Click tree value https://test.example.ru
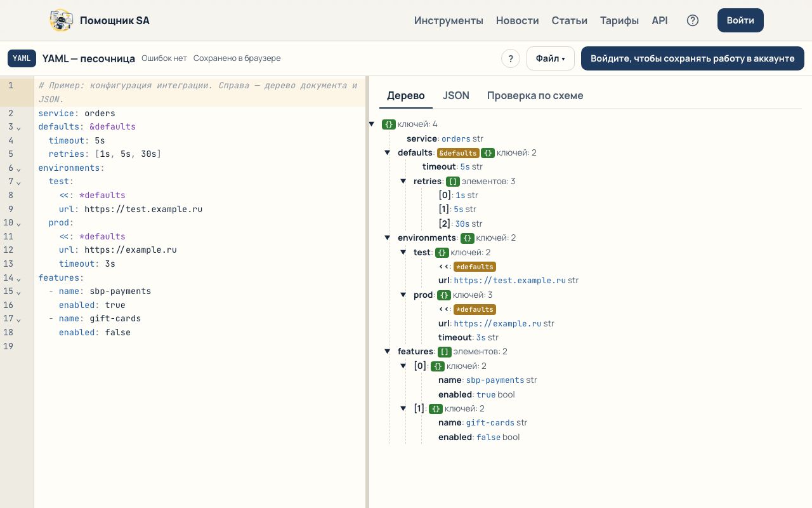Viewport: 812px width, 508px height. [510, 281]
